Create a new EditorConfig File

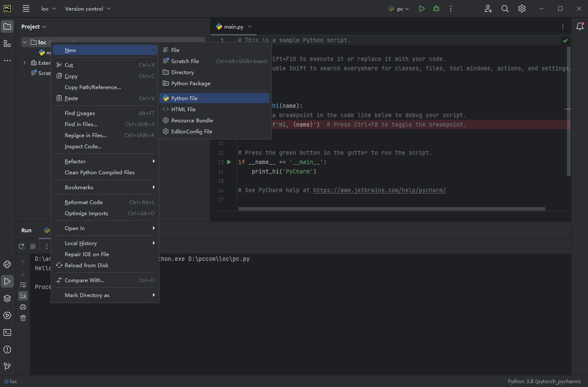215,132
